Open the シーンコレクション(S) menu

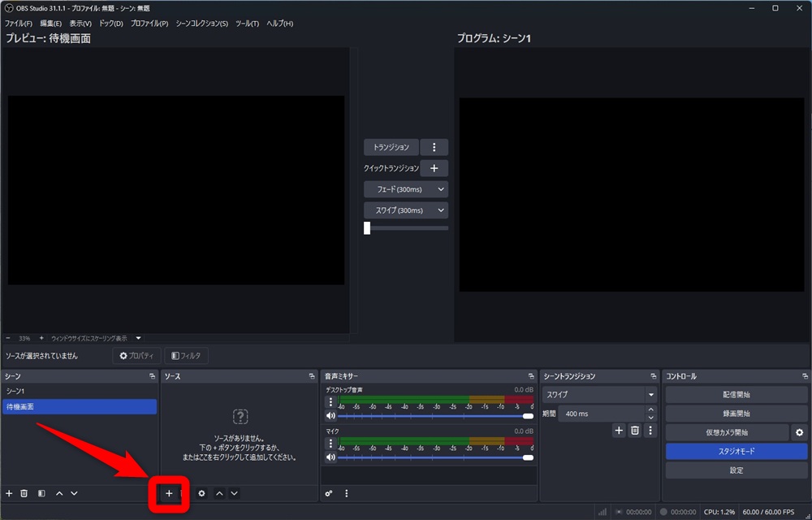pos(201,24)
